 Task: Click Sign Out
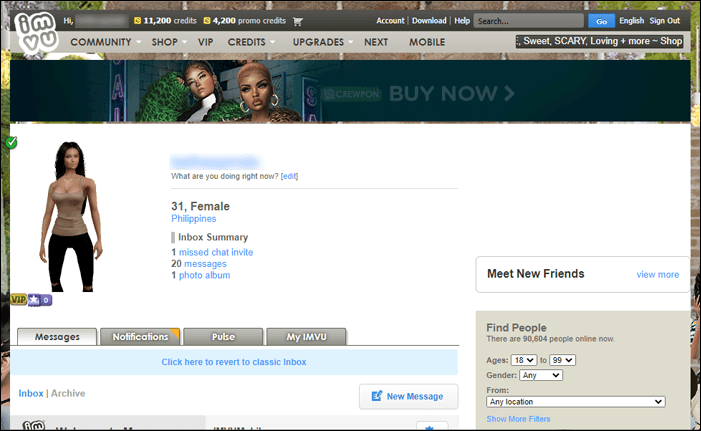pyautogui.click(x=664, y=21)
